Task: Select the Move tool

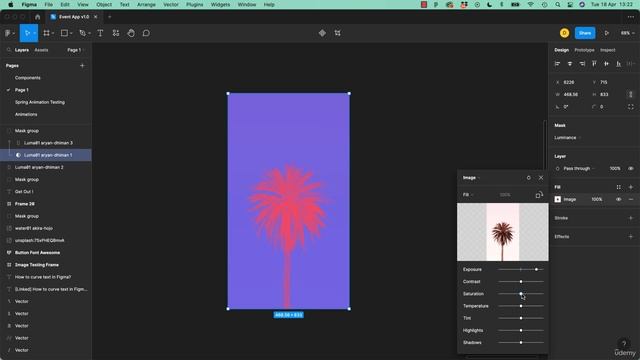Action: pyautogui.click(x=27, y=33)
